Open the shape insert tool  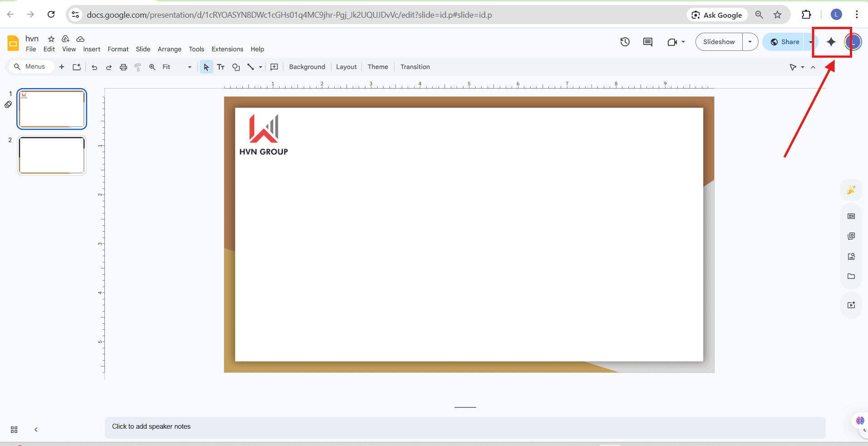click(x=236, y=67)
